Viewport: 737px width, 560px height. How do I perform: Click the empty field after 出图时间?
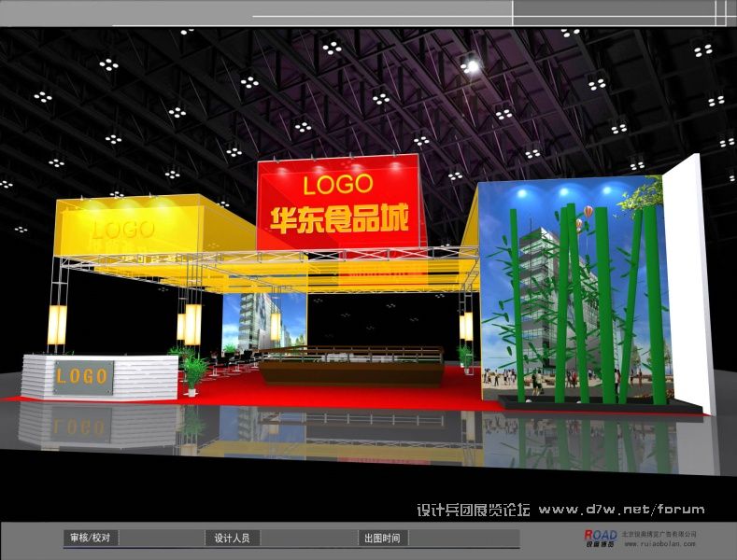click(464, 538)
